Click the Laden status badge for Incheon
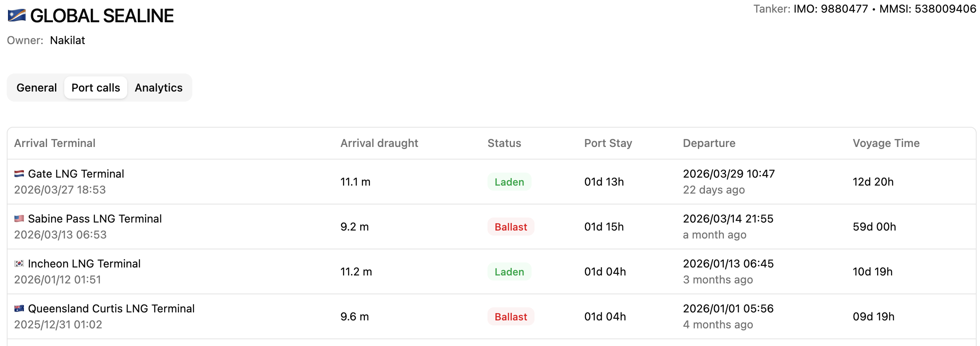Image resolution: width=980 pixels, height=346 pixels. 509,272
